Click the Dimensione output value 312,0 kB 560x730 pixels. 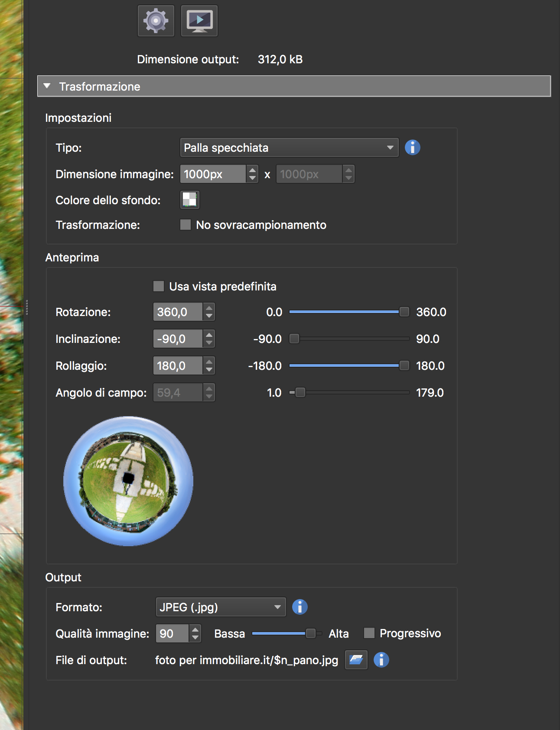pyautogui.click(x=280, y=59)
